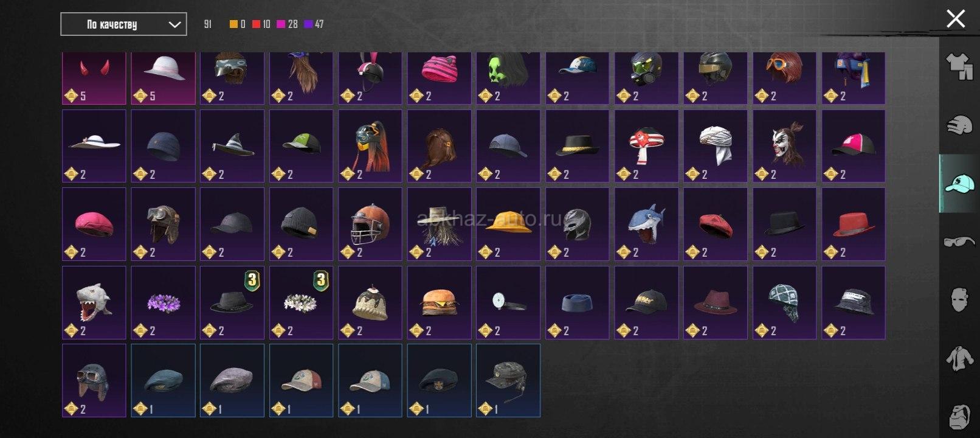Click the purple quality counter showing 47
Screen dimensions: 980x438
(x=314, y=24)
